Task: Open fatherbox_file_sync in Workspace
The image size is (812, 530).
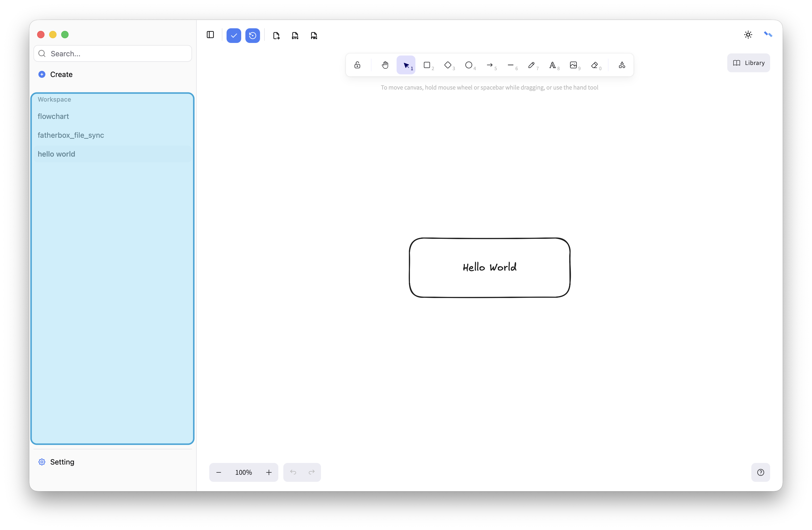Action: coord(71,135)
